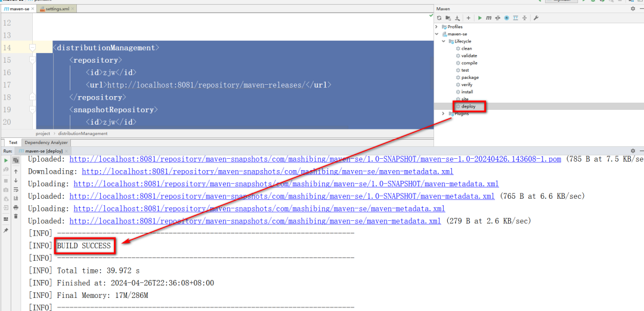The height and width of the screenshot is (311, 644).
Task: Select install lifecycle goal
Action: tap(466, 92)
